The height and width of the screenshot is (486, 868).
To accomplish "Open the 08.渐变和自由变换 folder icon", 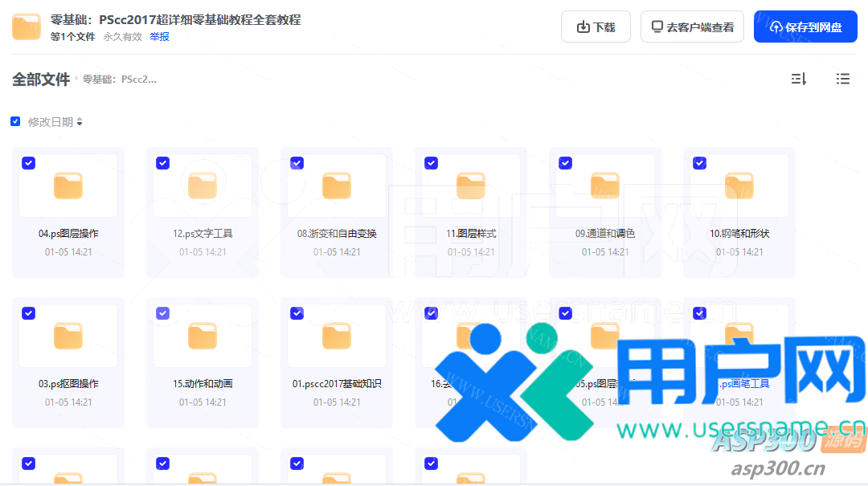I will click(337, 186).
